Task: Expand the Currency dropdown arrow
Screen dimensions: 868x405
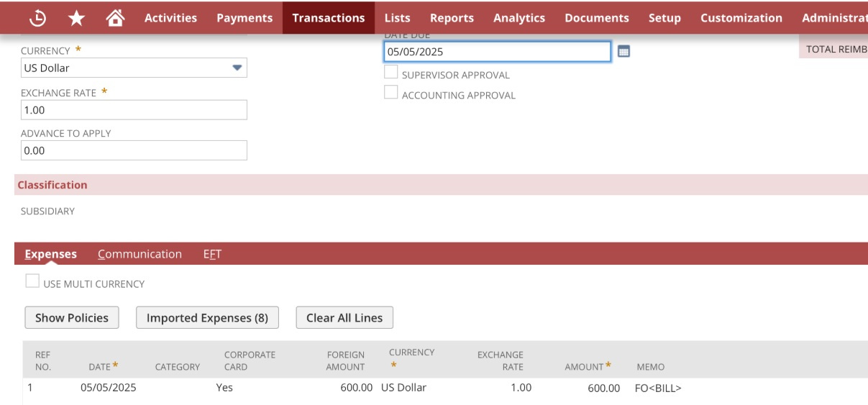Action: (x=237, y=68)
